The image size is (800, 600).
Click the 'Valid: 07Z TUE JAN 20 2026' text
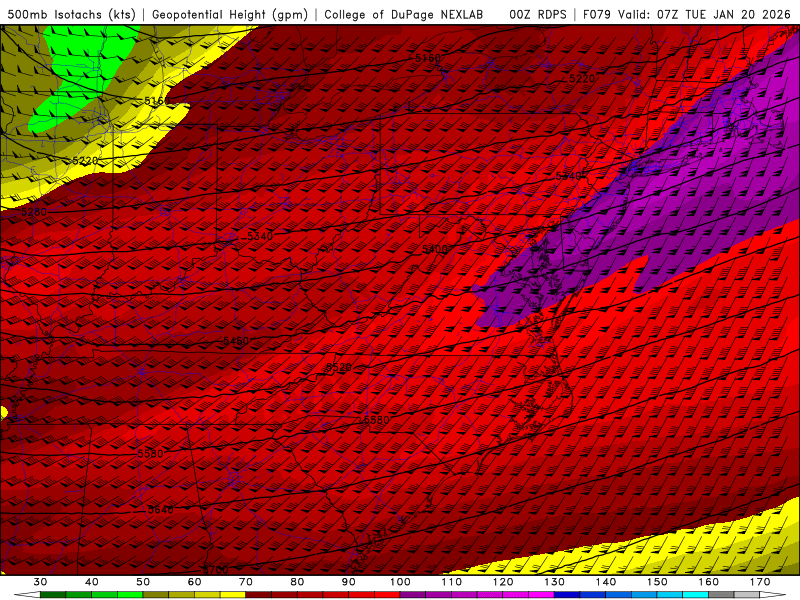tap(705, 14)
